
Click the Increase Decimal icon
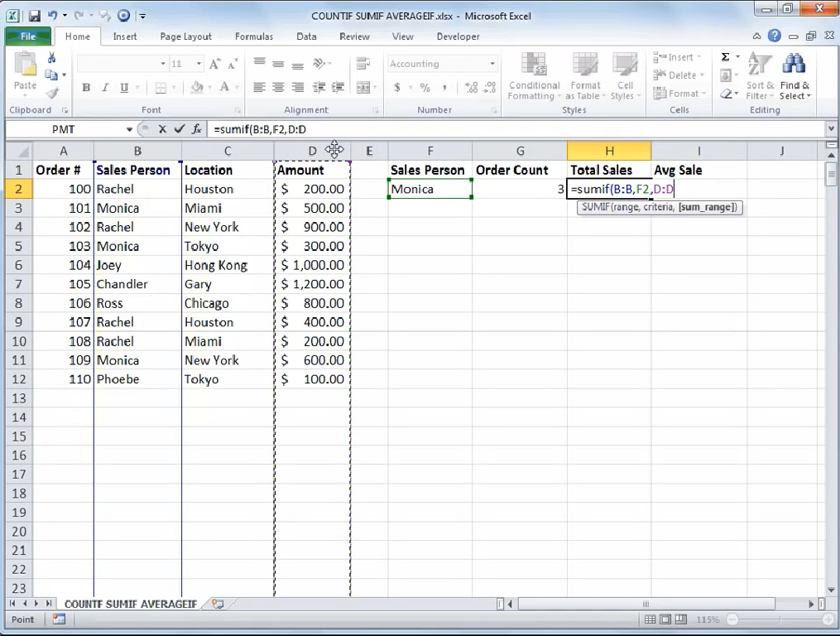coord(469,86)
